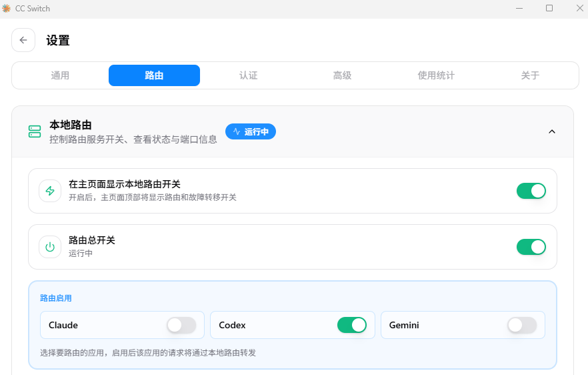The width and height of the screenshot is (588, 375).
Task: Click the server icon beside 本地路由
Action: [35, 131]
